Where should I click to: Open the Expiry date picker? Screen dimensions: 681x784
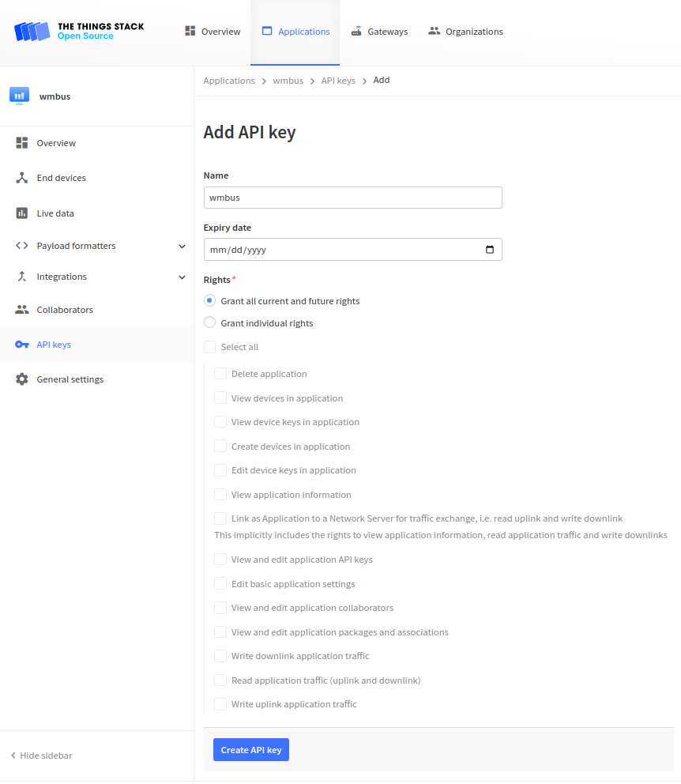pos(491,249)
